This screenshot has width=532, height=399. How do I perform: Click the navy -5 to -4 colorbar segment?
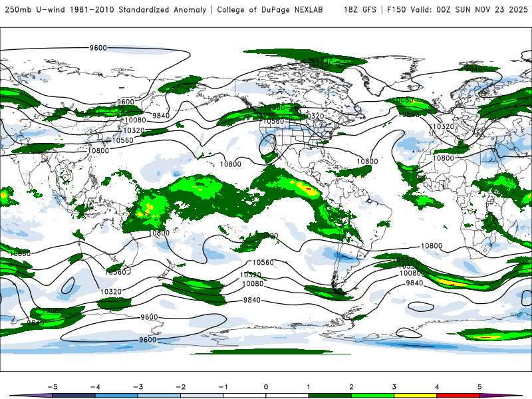(74, 396)
